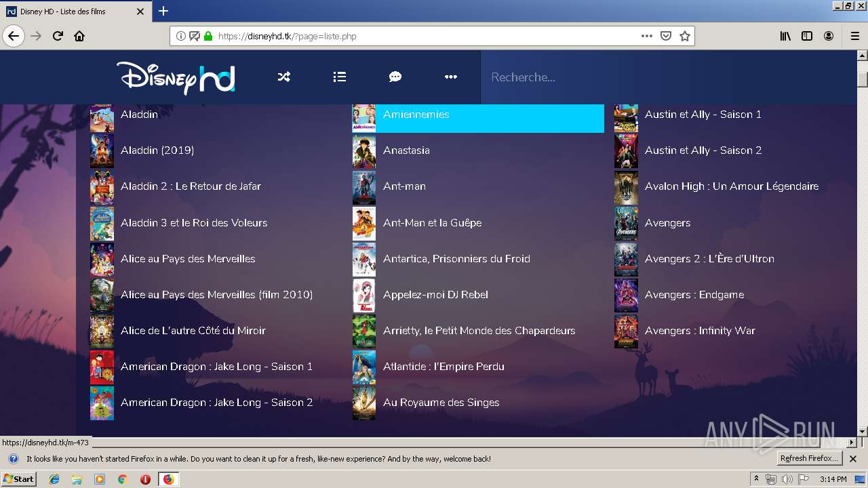
Task: Open Anastasia movie link
Action: [x=406, y=150]
